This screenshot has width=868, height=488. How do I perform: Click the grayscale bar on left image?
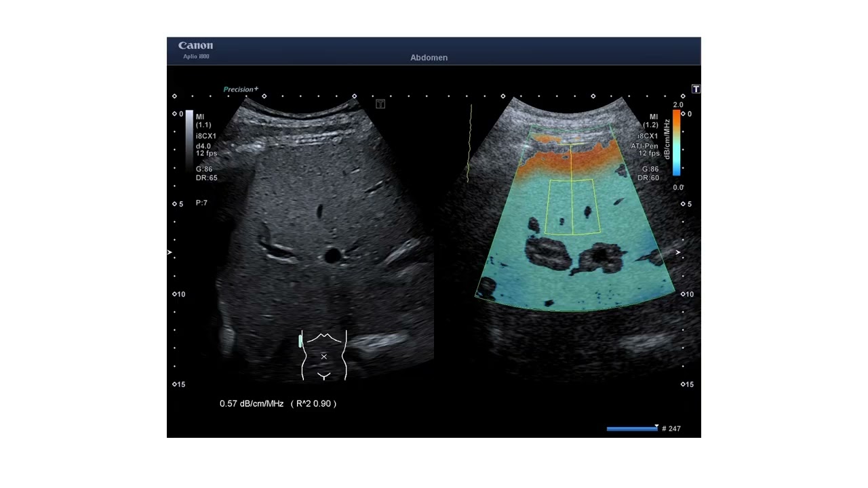[189, 142]
